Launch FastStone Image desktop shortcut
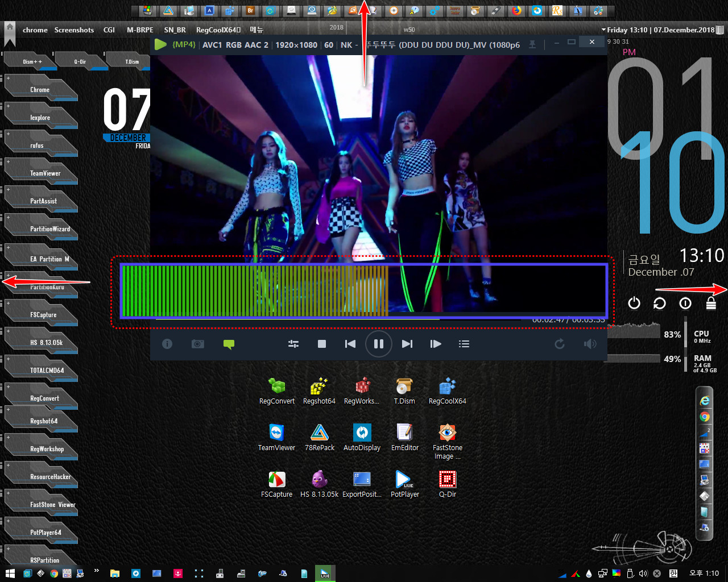Image resolution: width=728 pixels, height=582 pixels. click(x=448, y=442)
